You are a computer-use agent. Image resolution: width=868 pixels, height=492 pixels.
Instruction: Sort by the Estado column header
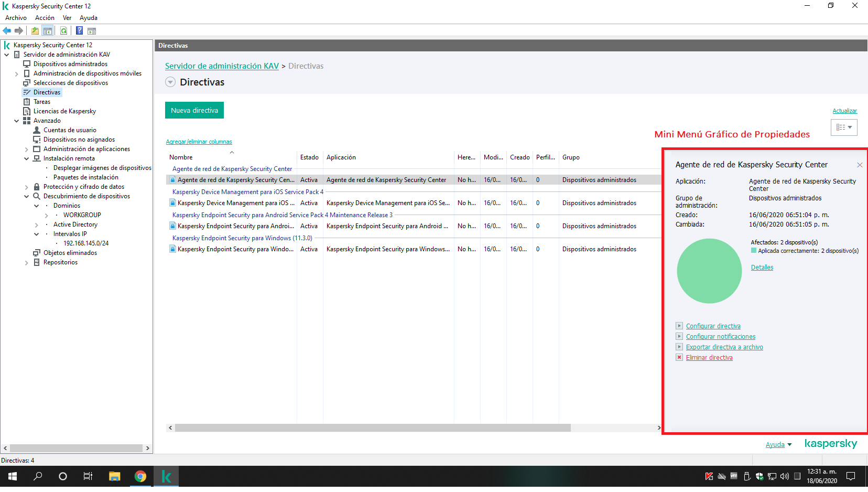pos(309,157)
